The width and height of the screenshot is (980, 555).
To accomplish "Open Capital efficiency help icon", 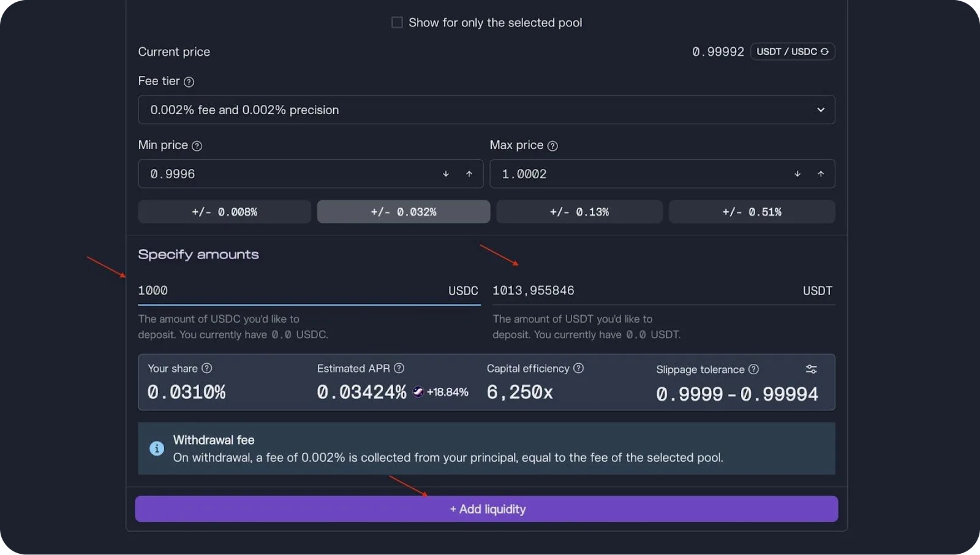I will click(578, 368).
